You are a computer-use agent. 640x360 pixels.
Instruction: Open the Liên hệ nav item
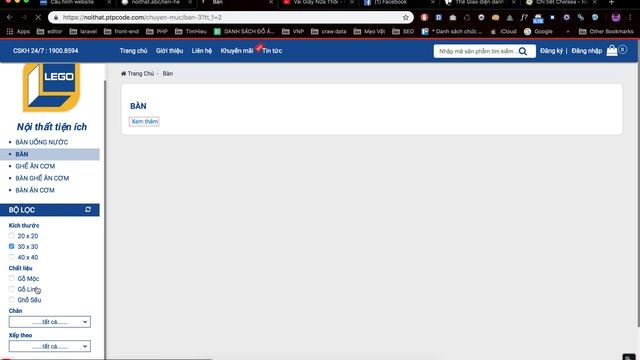pyautogui.click(x=202, y=51)
